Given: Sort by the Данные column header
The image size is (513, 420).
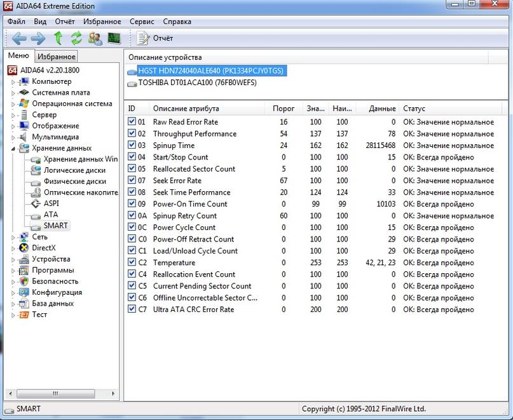Looking at the screenshot, I should (x=377, y=108).
